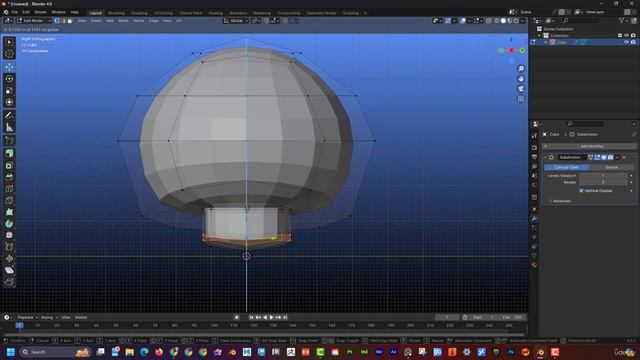Select the Spin tool
The image size is (640, 360).
[9, 224]
